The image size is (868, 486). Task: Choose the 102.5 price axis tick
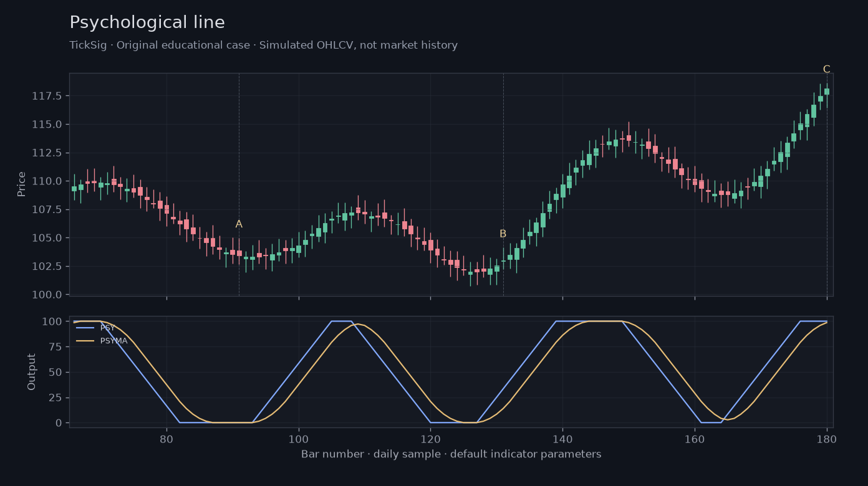point(47,266)
